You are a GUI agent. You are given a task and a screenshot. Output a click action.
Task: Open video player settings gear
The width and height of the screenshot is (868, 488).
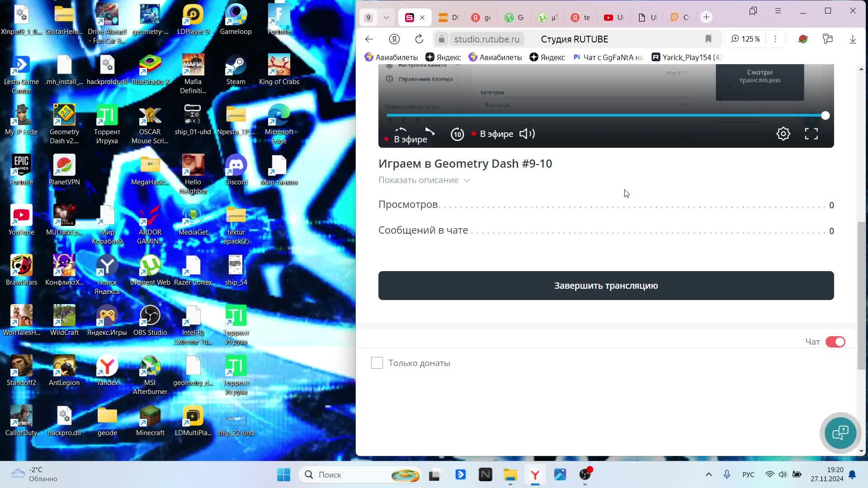pyautogui.click(x=783, y=134)
